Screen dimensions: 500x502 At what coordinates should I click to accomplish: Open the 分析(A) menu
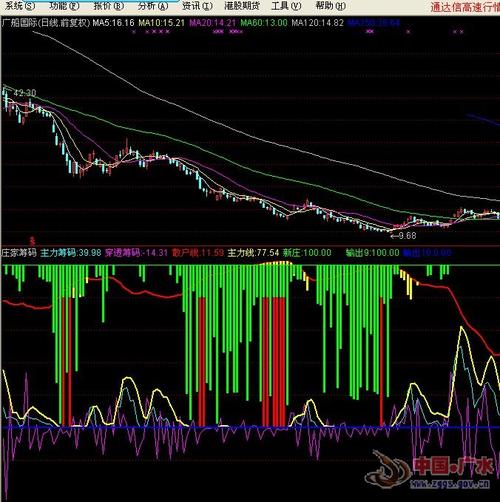pos(153,6)
